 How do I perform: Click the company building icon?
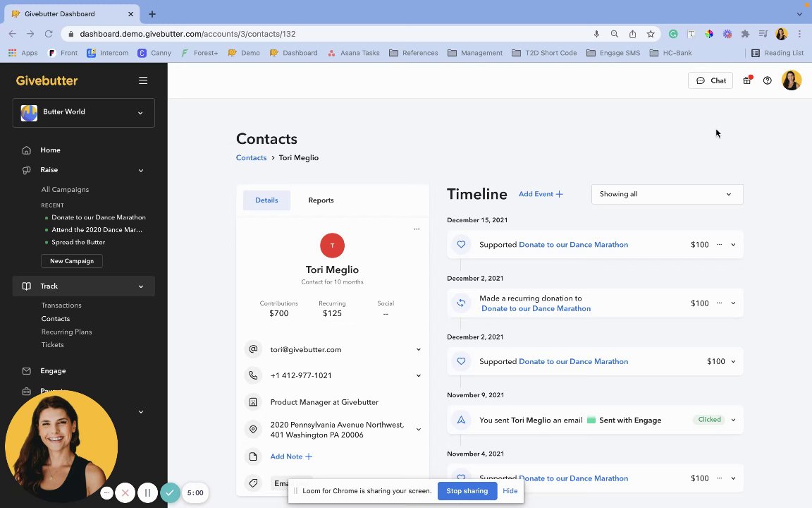tap(253, 402)
